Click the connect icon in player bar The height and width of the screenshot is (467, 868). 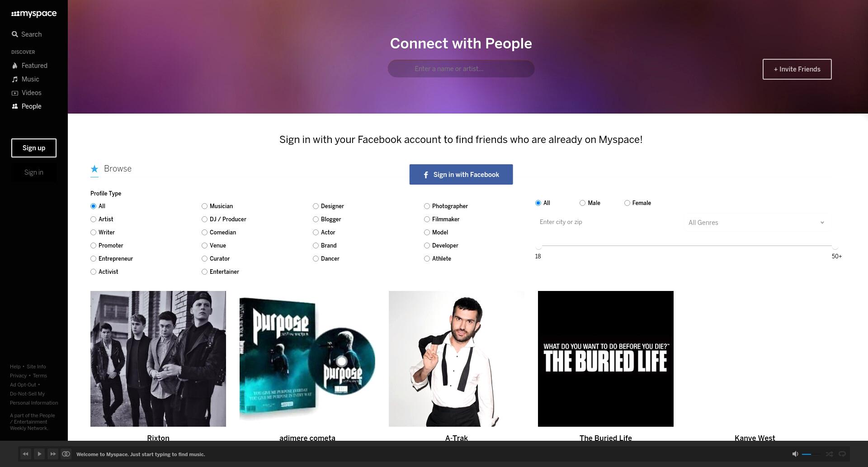pyautogui.click(x=66, y=454)
